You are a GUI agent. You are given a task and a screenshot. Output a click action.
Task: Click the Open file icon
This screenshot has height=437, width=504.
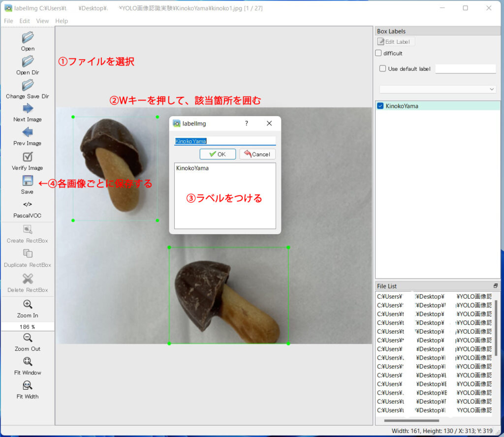tap(28, 37)
